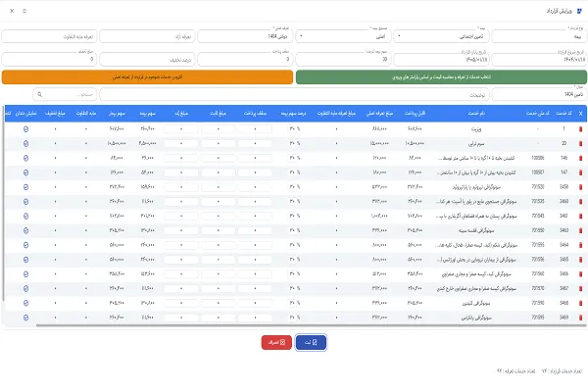Click the سقف پرداخت cell in service 1 row

click(255, 129)
